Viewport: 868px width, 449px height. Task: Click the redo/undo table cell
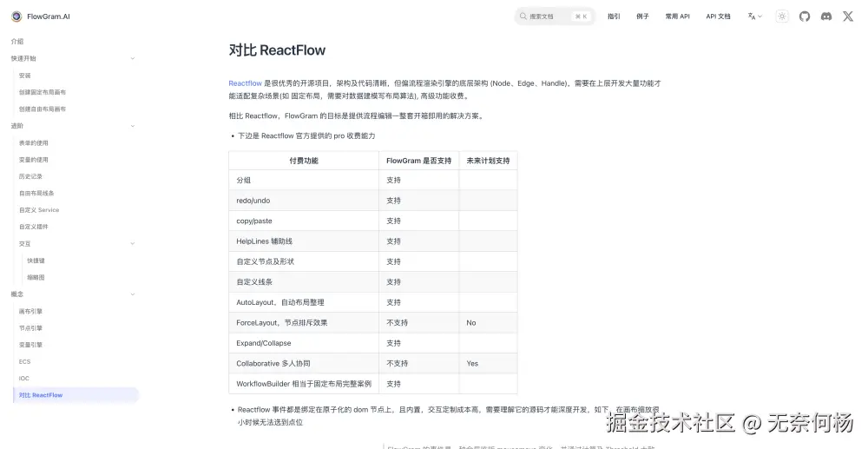click(x=304, y=201)
